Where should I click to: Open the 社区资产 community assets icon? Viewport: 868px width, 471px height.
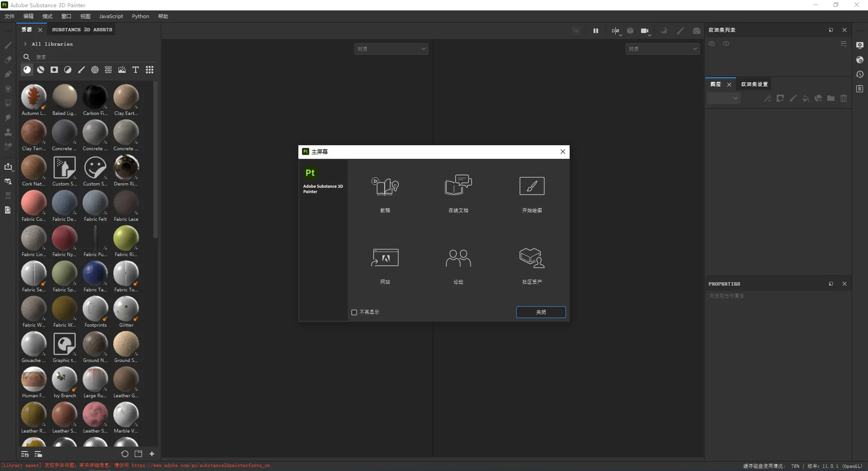point(532,258)
